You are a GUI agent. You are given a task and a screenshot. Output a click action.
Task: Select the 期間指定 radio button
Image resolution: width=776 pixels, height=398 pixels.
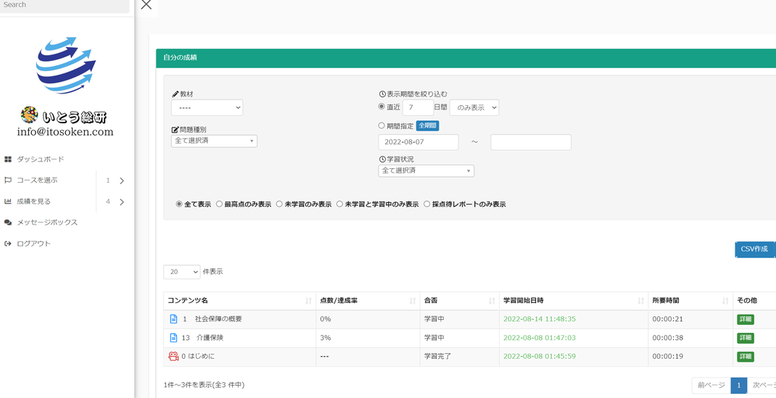[x=382, y=126]
